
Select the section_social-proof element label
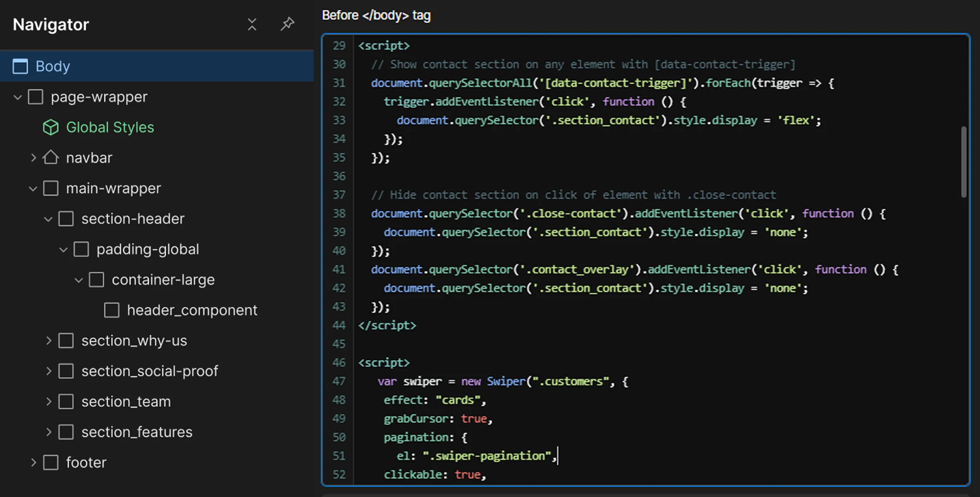[150, 371]
